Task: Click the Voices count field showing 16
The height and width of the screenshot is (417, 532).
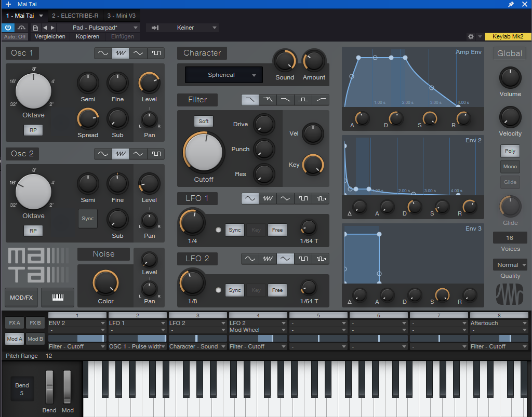Action: (x=510, y=238)
